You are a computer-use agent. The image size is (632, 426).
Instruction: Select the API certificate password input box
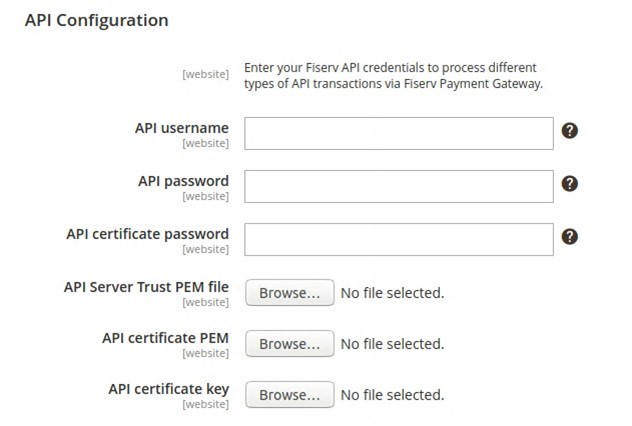tap(399, 239)
